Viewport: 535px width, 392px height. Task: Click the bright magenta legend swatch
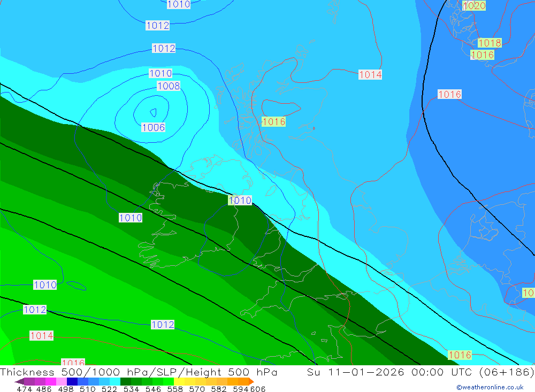pyautogui.click(x=50, y=381)
